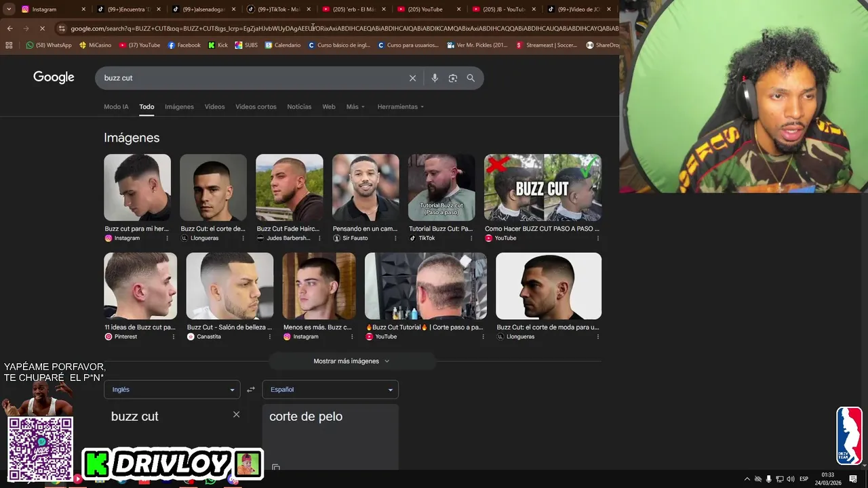The height and width of the screenshot is (488, 868).
Task: Search by image with the Lens icon
Action: click(453, 78)
